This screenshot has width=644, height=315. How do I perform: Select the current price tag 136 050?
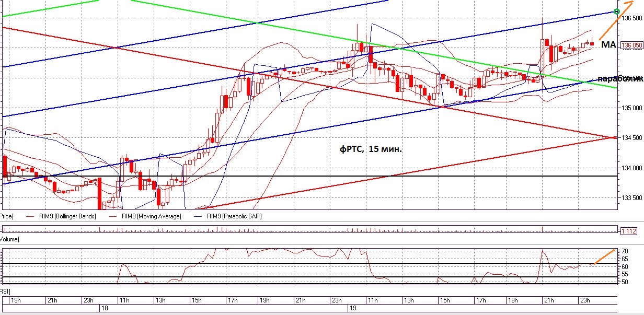(631, 45)
